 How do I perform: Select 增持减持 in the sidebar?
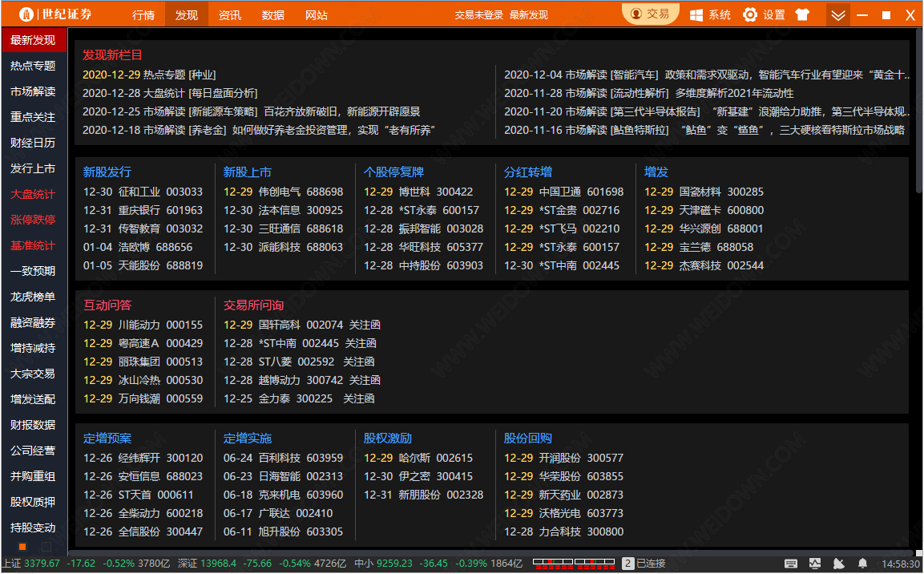coord(33,348)
